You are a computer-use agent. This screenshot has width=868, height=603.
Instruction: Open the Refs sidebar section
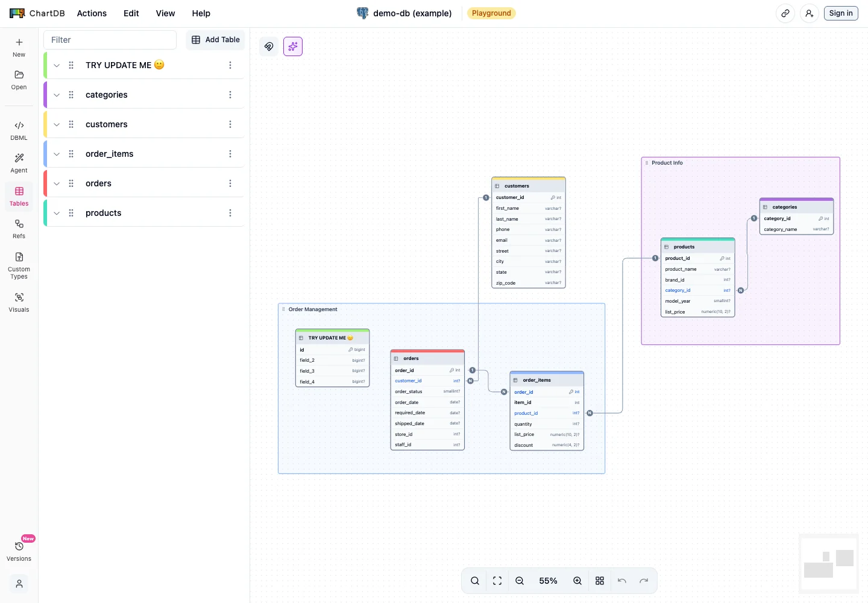coord(19,229)
